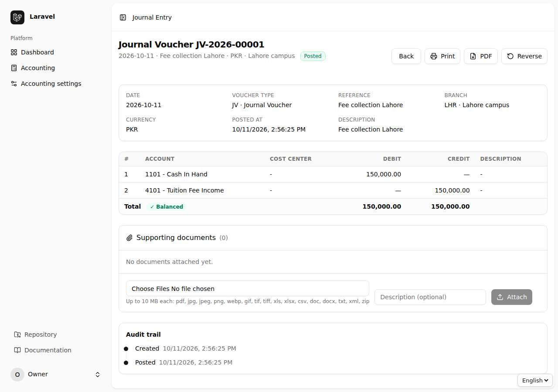Click the Credit column header
This screenshot has height=392, width=558.
click(459, 159)
